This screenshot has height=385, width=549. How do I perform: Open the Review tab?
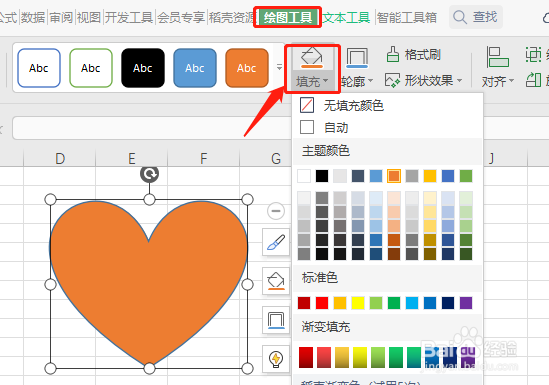[x=61, y=17]
